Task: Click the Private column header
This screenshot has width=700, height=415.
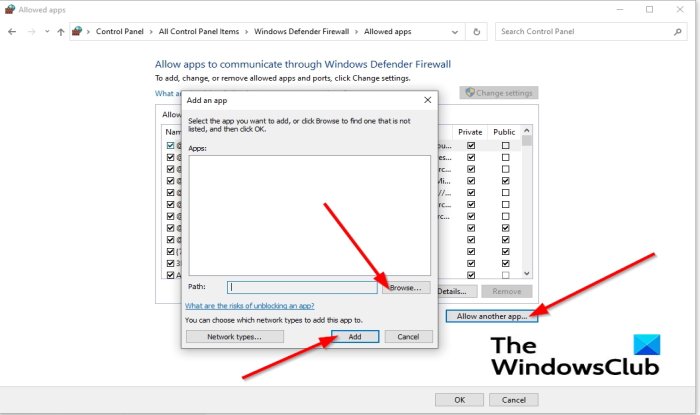Action: (x=470, y=132)
